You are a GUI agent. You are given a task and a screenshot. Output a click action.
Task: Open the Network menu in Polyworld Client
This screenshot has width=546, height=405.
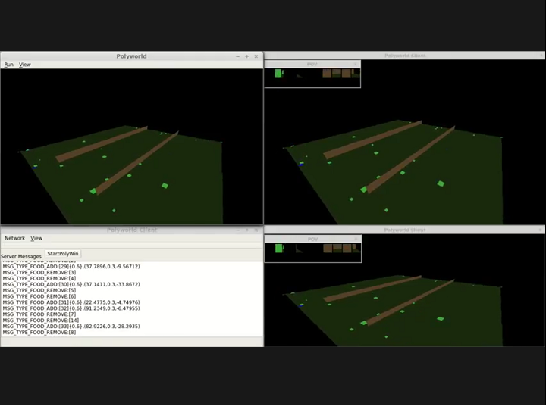[x=15, y=238]
